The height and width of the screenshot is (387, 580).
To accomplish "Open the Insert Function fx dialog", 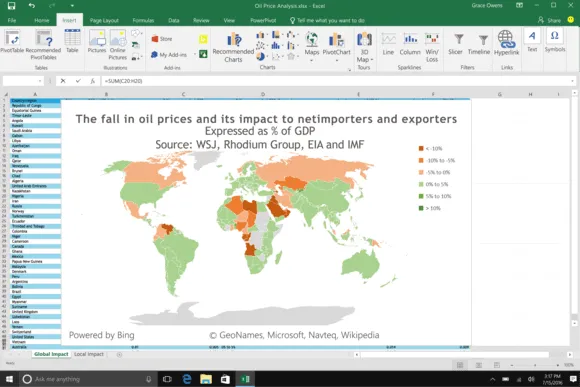I will click(x=92, y=81).
